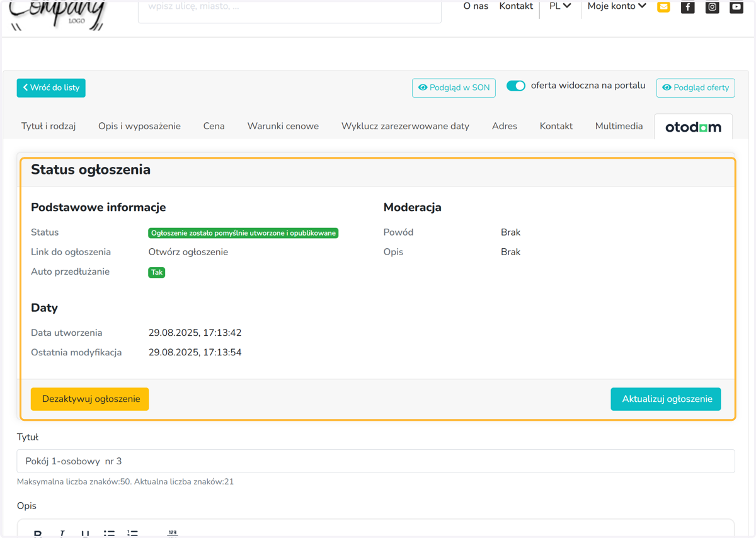
Task: Click the green 'Tak' auto-renew badge
Action: (x=156, y=272)
